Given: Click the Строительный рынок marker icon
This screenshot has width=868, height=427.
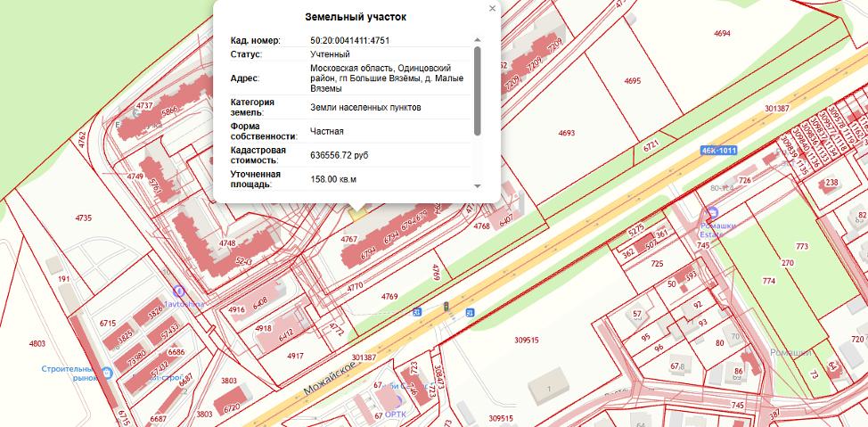Looking at the screenshot, I should click(x=107, y=373).
